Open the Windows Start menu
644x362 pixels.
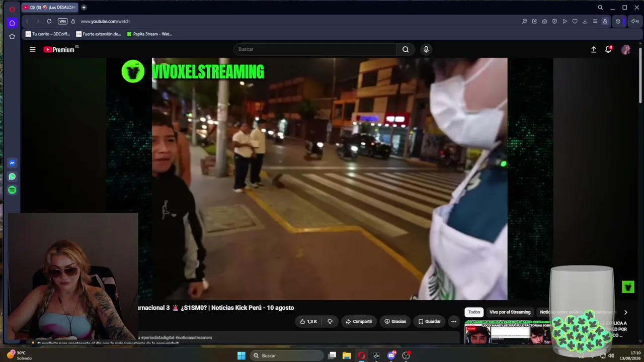[x=242, y=355]
